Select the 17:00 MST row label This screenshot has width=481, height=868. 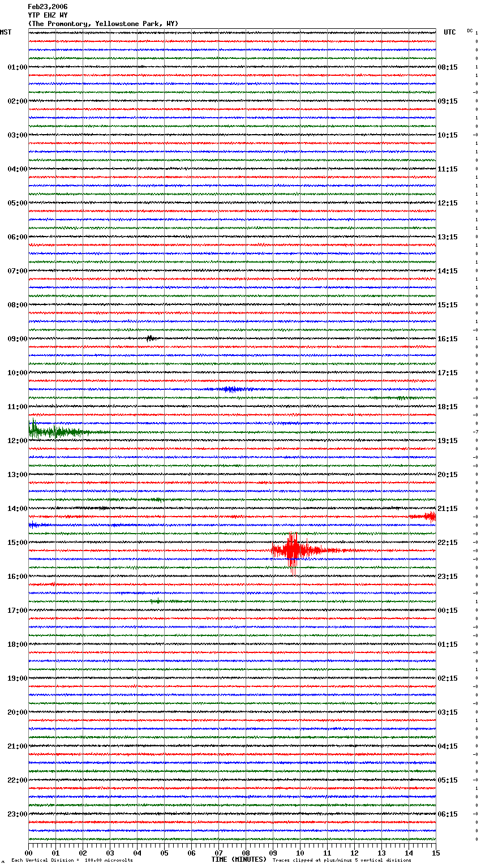click(x=17, y=611)
